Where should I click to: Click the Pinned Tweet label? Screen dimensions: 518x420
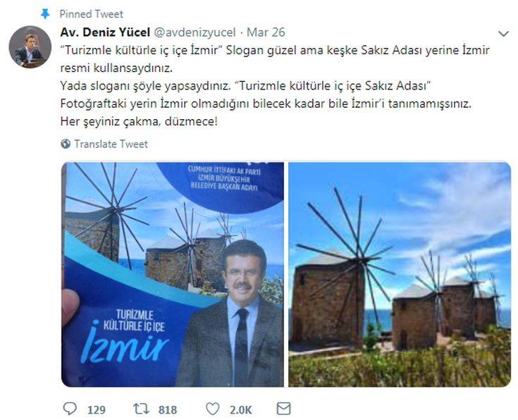click(x=91, y=14)
